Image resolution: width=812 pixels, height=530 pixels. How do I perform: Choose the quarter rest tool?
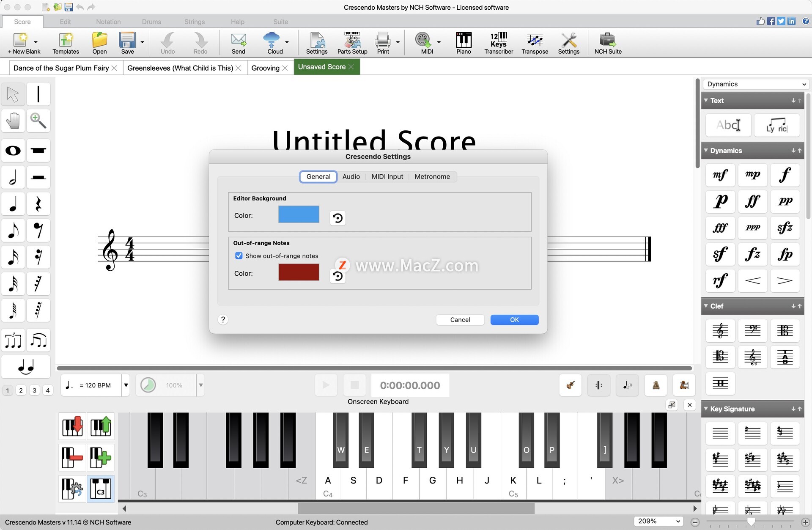click(38, 204)
